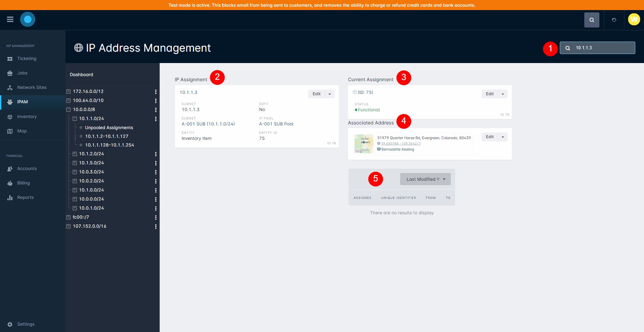The image size is (644, 332).
Task: Click the A-001 SUB Pool value
Action: pyautogui.click(x=276, y=124)
